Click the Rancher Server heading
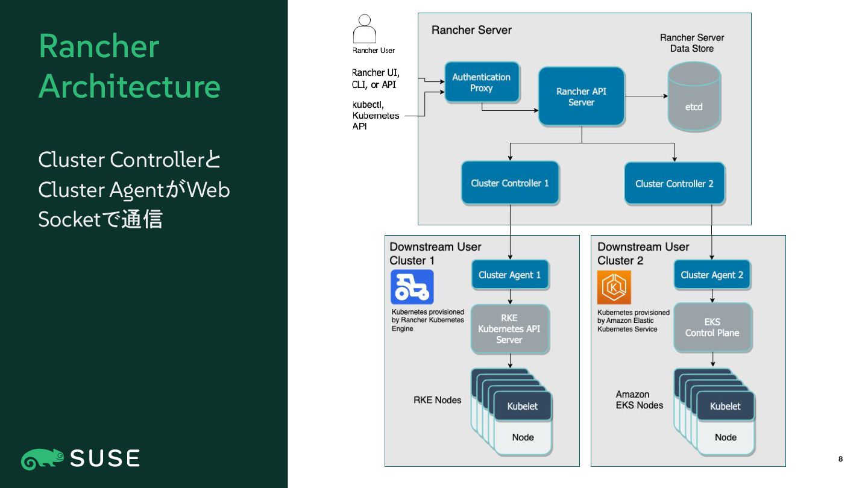 (x=471, y=30)
